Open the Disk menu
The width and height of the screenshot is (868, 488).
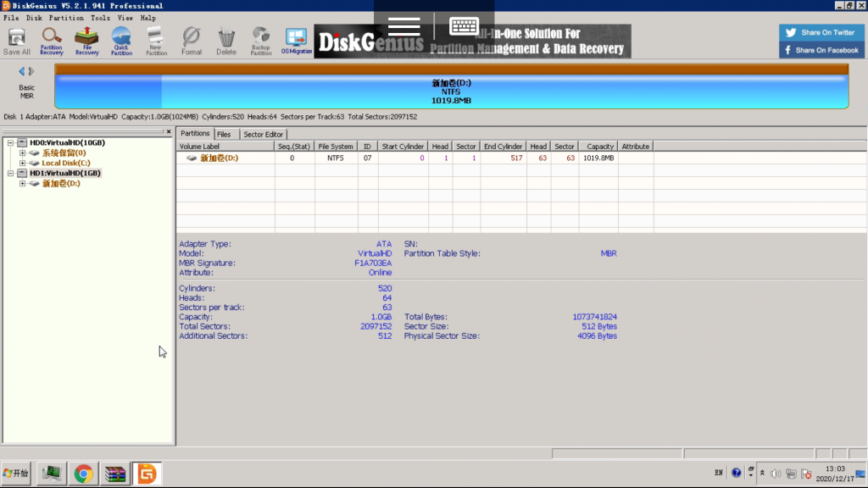[34, 19]
